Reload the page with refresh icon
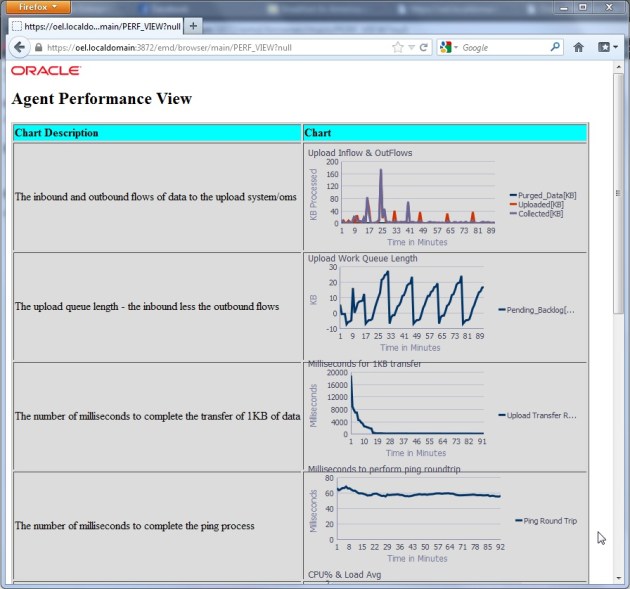The image size is (630, 589). [423, 47]
